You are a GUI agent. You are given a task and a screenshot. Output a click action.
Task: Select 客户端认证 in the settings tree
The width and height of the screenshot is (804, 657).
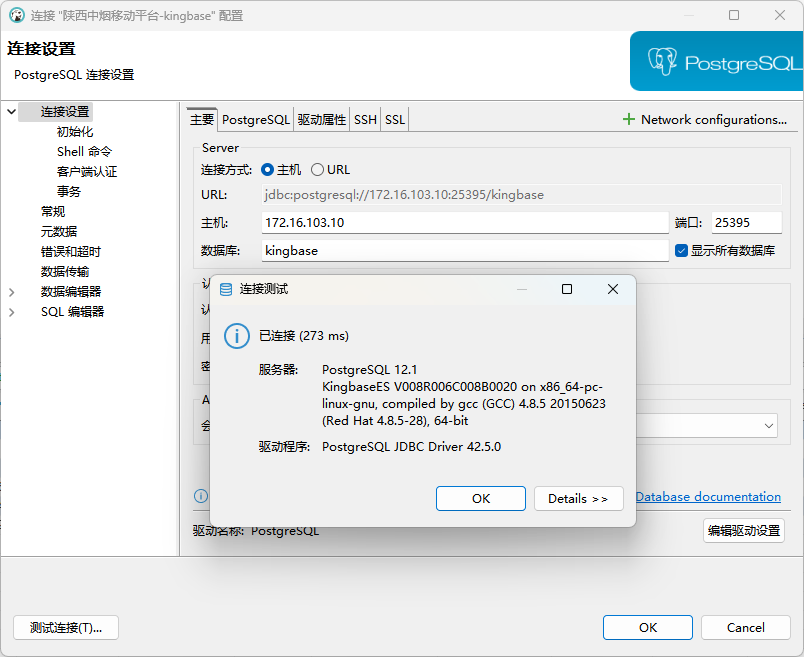pyautogui.click(x=87, y=171)
